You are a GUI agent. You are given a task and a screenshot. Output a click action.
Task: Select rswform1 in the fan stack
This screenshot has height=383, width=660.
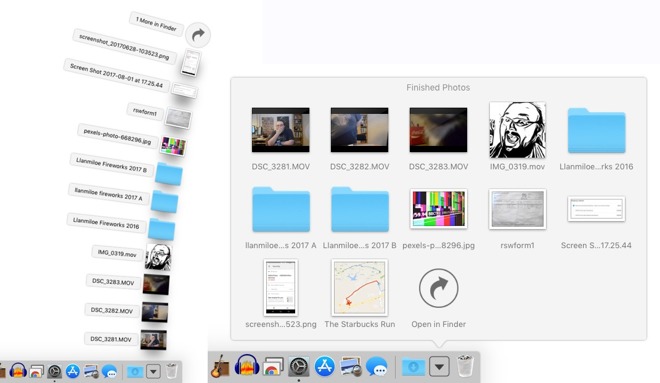[178, 118]
